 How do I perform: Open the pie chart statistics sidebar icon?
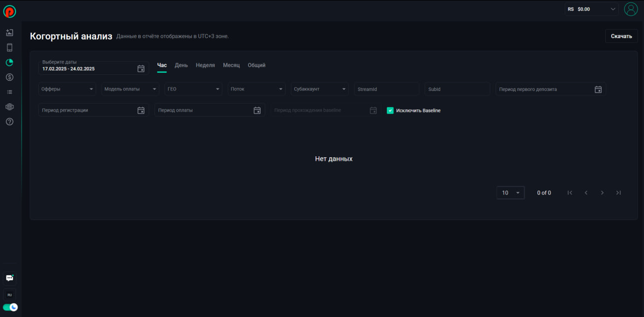point(10,63)
